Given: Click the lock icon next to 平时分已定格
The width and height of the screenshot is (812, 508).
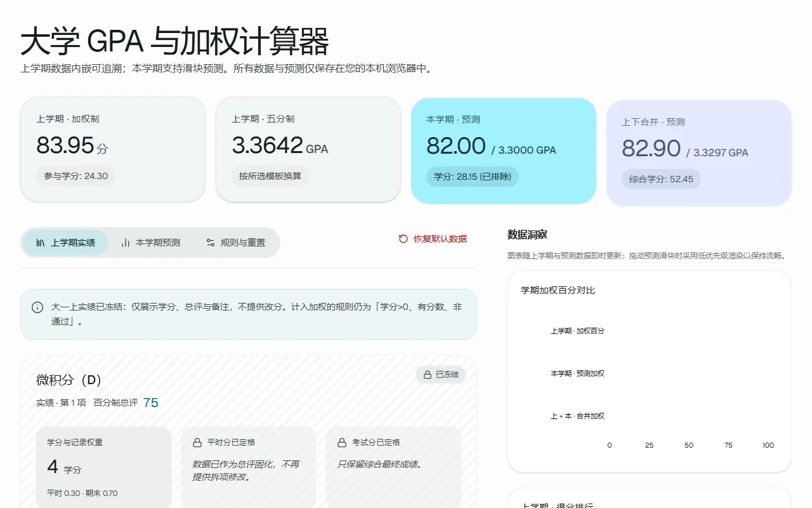Looking at the screenshot, I should click(197, 442).
